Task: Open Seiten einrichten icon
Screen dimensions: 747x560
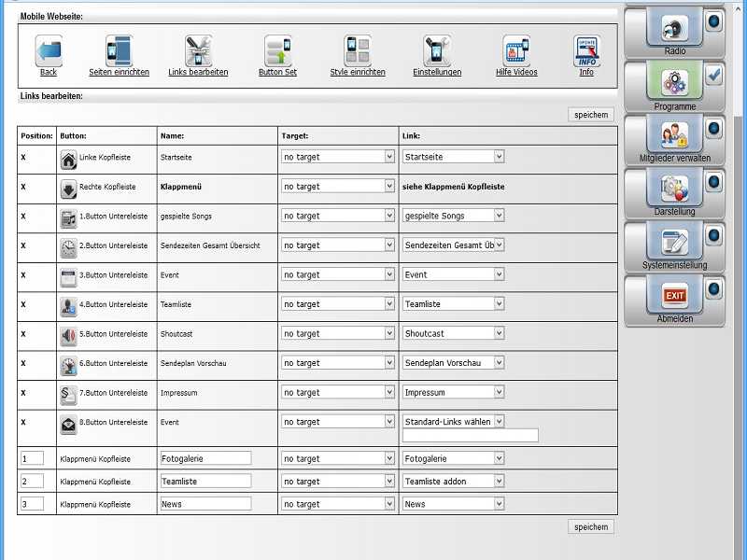Action: (x=119, y=50)
